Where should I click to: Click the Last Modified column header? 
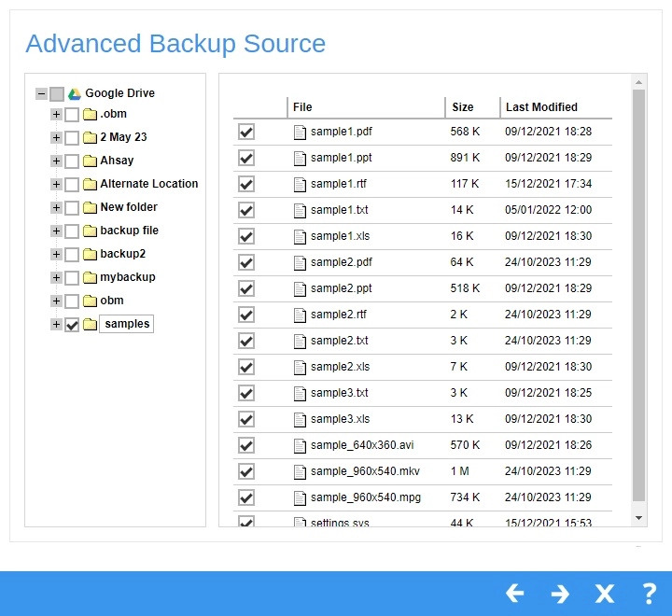(556, 107)
